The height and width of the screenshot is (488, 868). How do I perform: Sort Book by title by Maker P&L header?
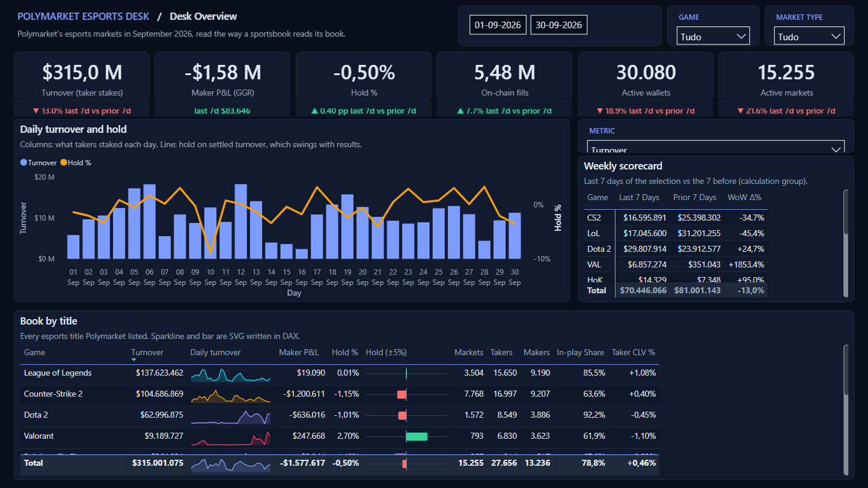[x=299, y=353]
